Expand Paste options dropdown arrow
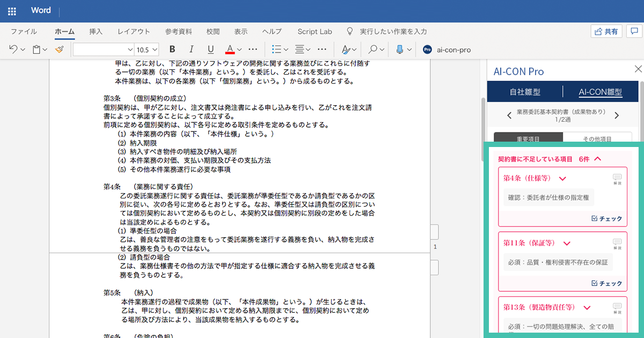This screenshot has height=338, width=644. pyautogui.click(x=45, y=50)
